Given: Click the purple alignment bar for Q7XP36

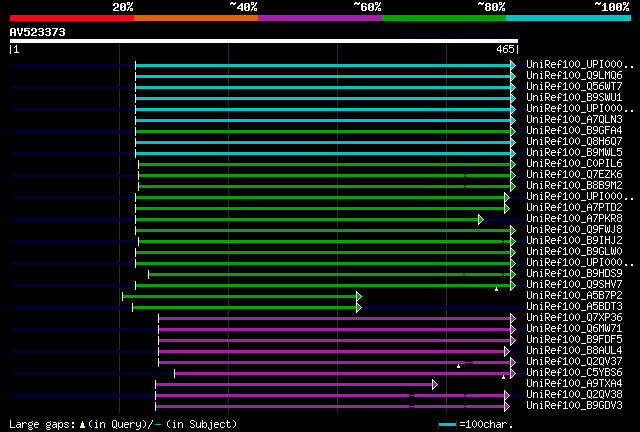Looking at the screenshot, I should click(x=335, y=318).
